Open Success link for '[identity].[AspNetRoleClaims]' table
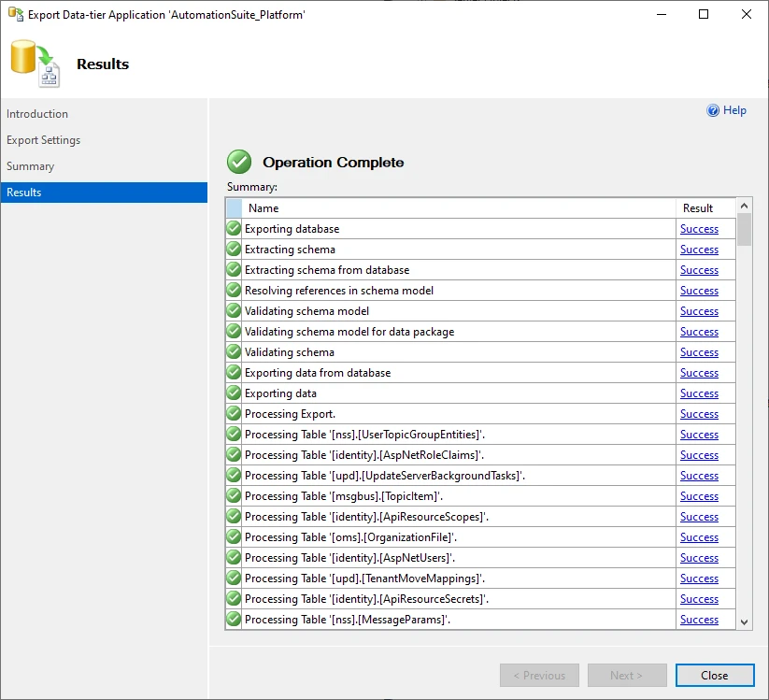Viewport: 769px width, 700px height. coord(699,455)
